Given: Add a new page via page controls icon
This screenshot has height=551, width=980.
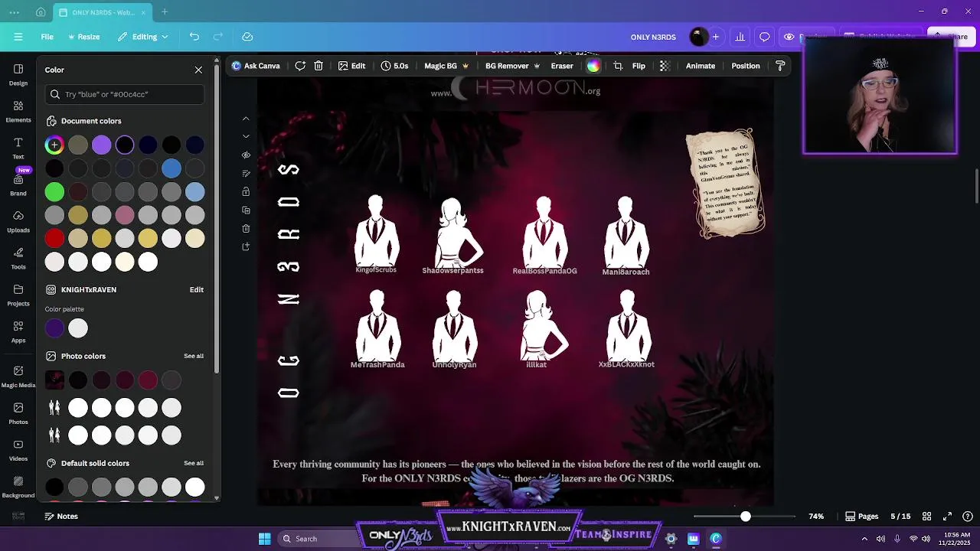Looking at the screenshot, I should (x=246, y=246).
